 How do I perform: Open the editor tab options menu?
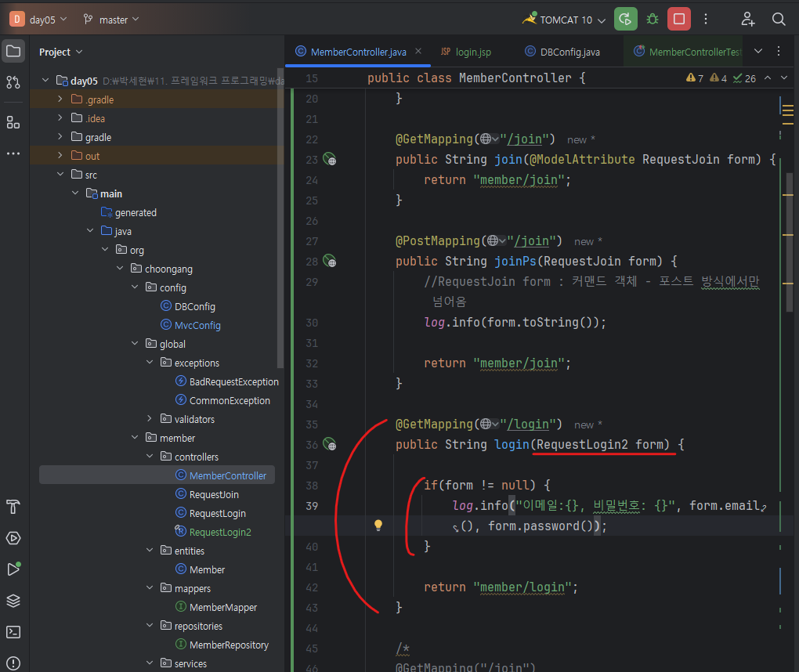click(x=779, y=51)
